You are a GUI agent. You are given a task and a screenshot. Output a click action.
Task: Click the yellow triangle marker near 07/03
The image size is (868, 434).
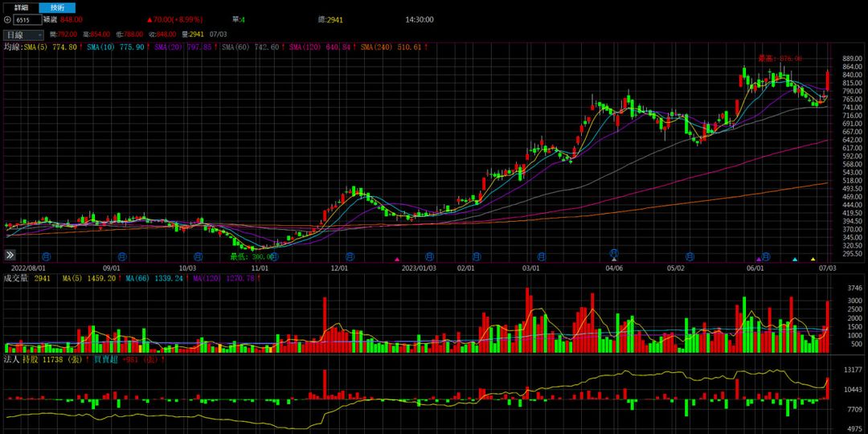coord(813,259)
